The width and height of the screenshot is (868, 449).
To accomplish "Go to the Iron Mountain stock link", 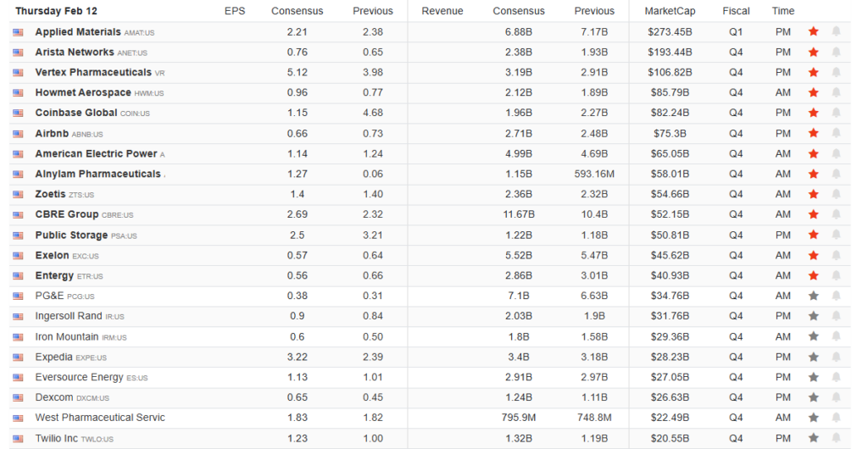I will pyautogui.click(x=66, y=336).
